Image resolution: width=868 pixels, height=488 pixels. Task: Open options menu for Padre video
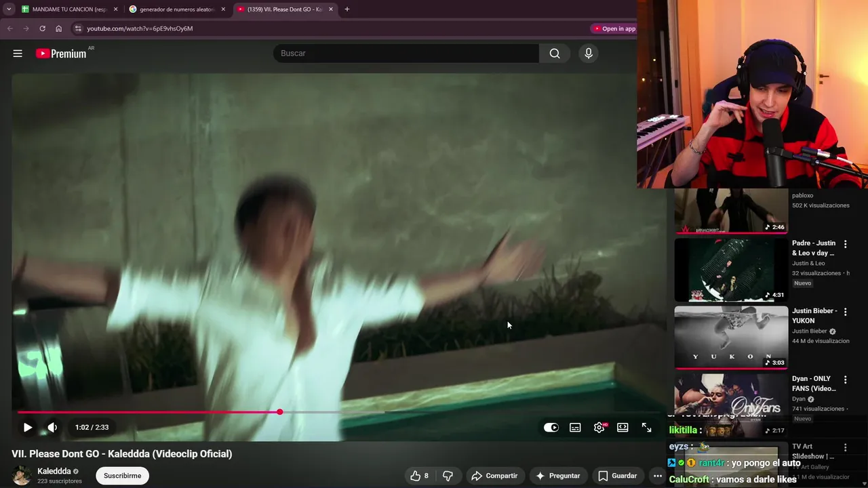[845, 244]
